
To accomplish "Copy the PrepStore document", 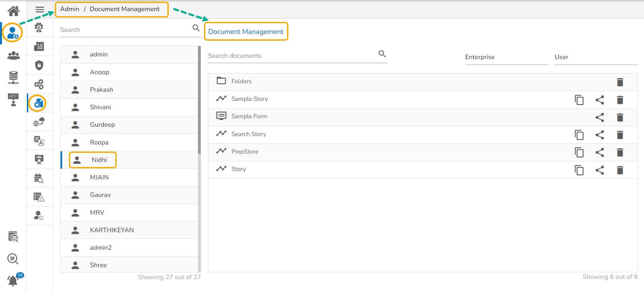I will (579, 152).
